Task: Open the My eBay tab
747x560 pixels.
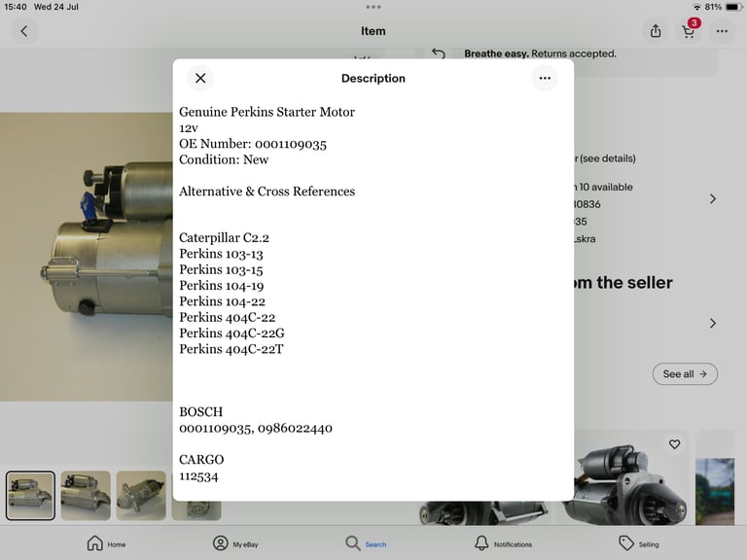Action: tap(235, 543)
